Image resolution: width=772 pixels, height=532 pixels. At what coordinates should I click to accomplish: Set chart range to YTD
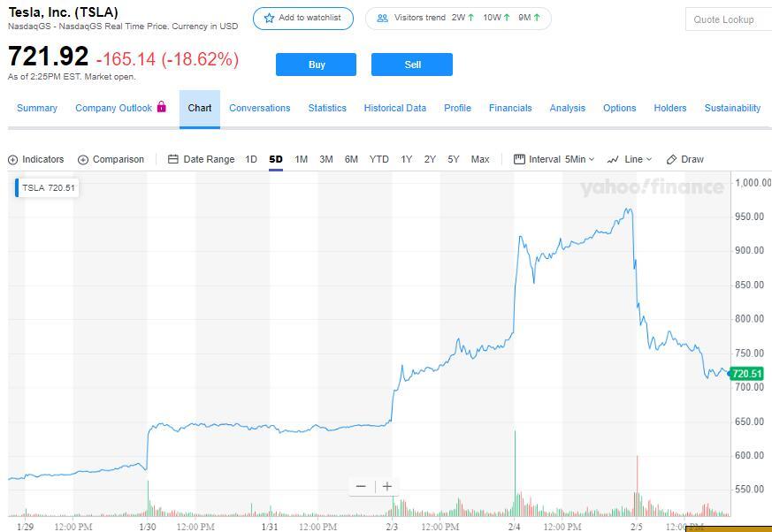(x=378, y=160)
